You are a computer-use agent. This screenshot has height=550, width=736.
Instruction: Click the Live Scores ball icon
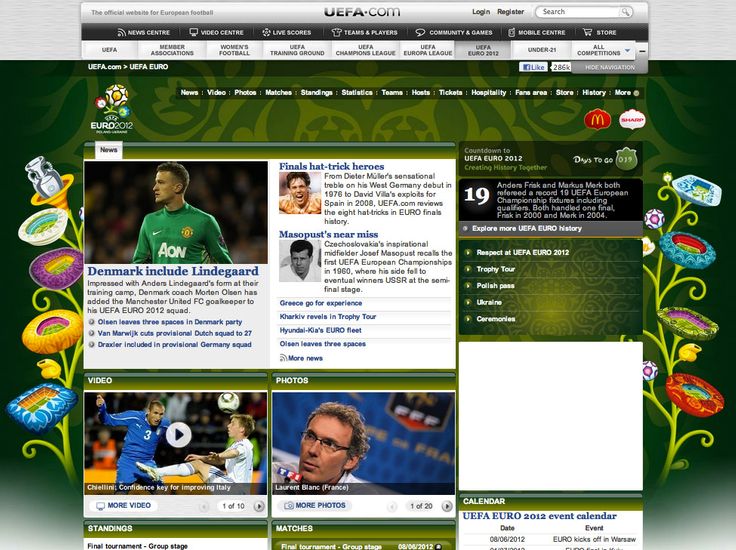click(x=266, y=32)
